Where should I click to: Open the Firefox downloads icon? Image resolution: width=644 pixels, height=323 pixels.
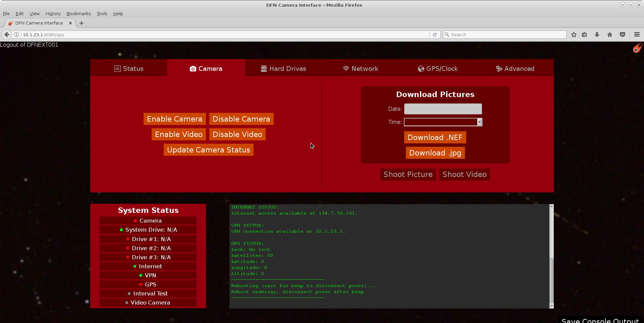coord(597,35)
